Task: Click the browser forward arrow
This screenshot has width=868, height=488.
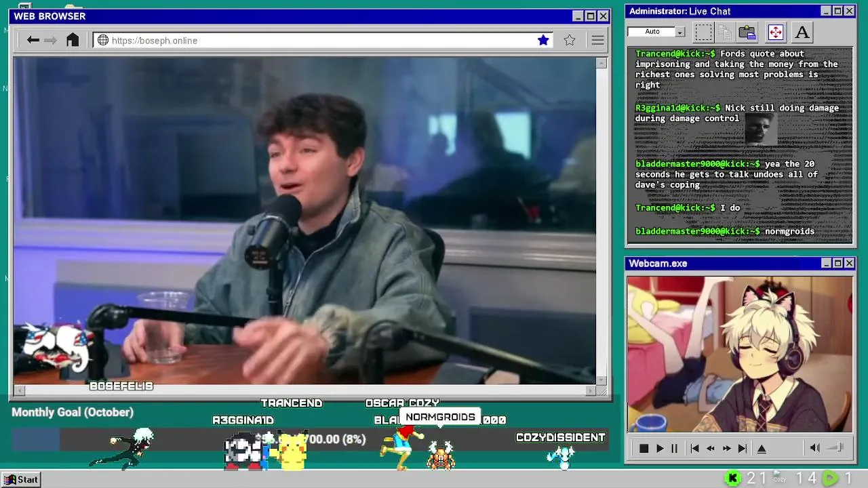Action: (x=50, y=40)
